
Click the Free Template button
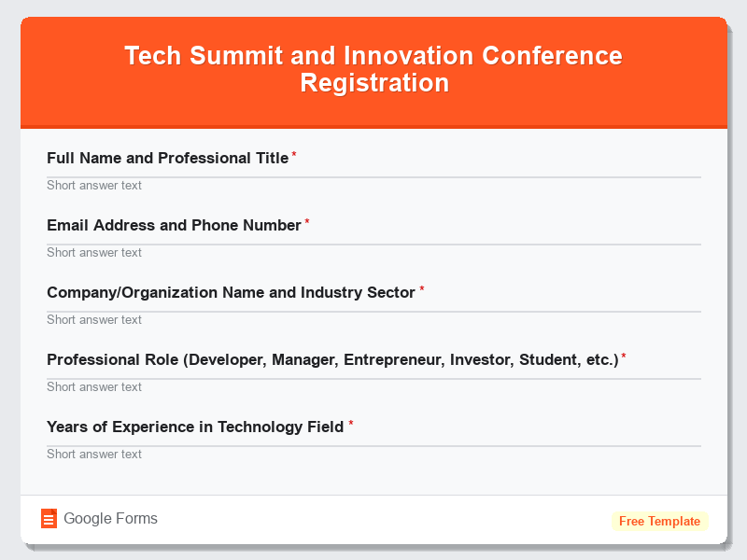[659, 521]
